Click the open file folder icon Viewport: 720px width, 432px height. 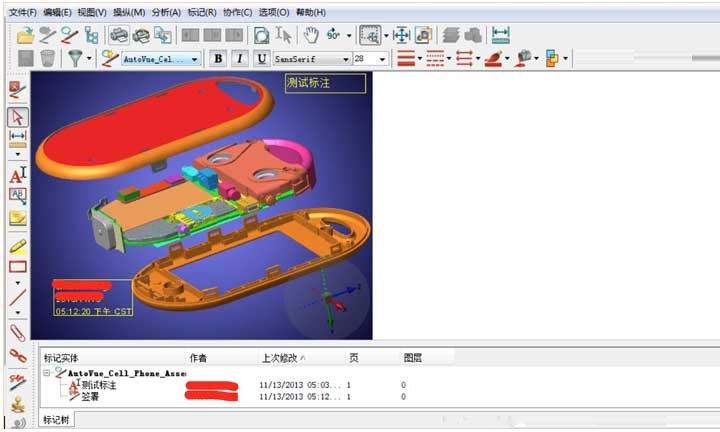(x=25, y=35)
